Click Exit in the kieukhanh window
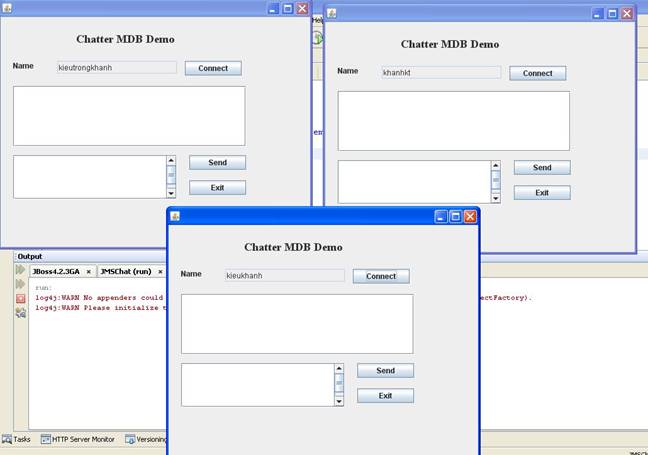Screen dimensions: 648x455 coord(386,395)
